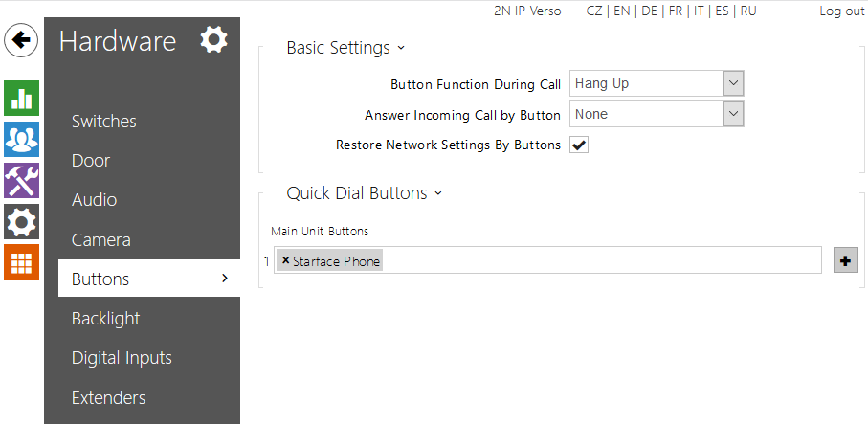868x424 pixels.
Task: Open the Directory users icon
Action: 21,140
